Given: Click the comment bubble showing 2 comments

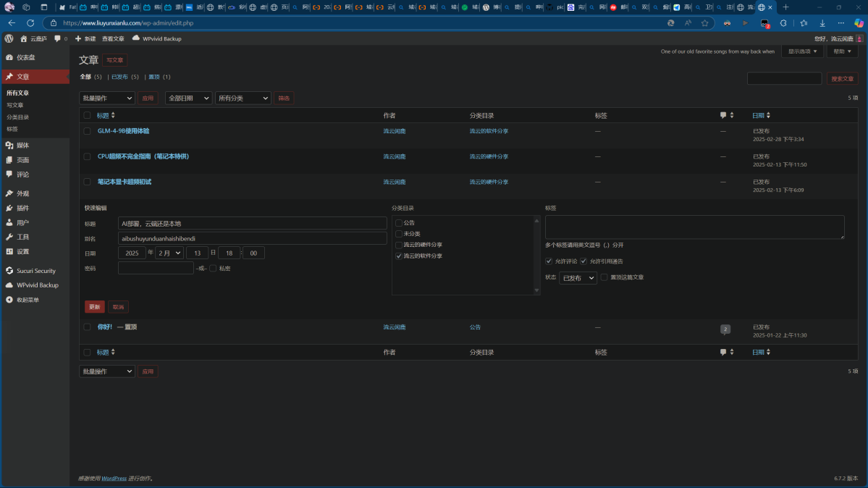Looking at the screenshot, I should click(725, 329).
